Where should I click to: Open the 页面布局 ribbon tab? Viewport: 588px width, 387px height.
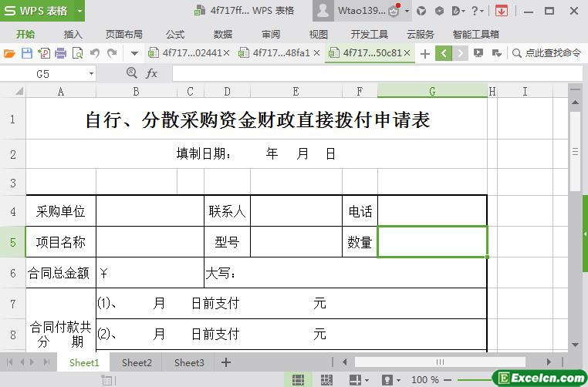click(x=124, y=35)
